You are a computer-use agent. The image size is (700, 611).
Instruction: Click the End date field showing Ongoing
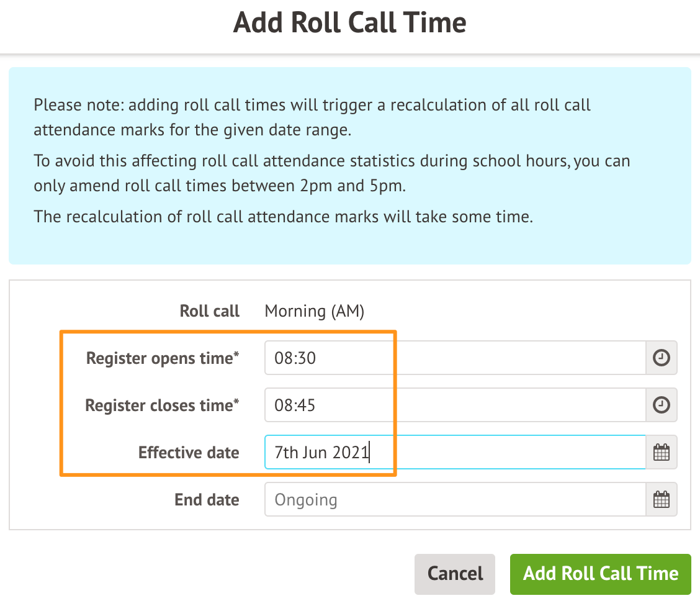tap(454, 499)
